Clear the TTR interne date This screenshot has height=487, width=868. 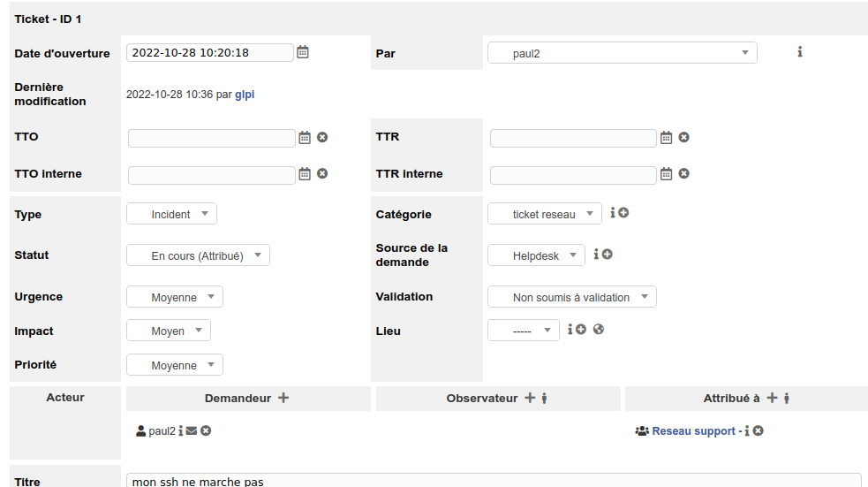click(x=684, y=174)
